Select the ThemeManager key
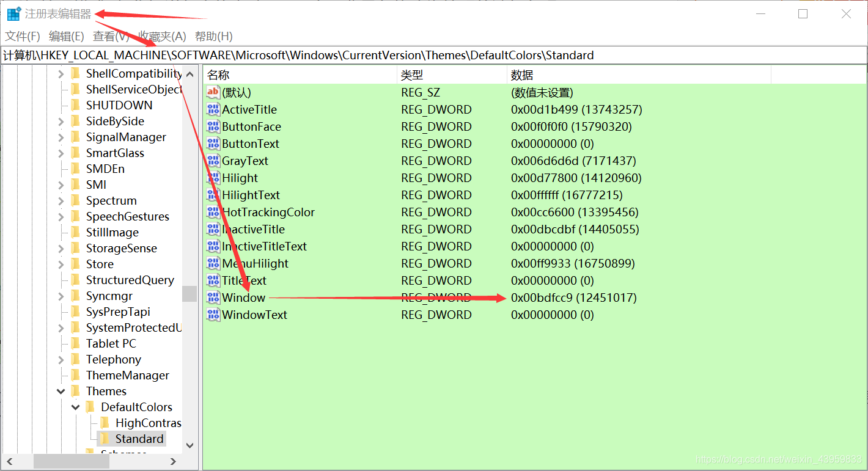 (x=128, y=375)
